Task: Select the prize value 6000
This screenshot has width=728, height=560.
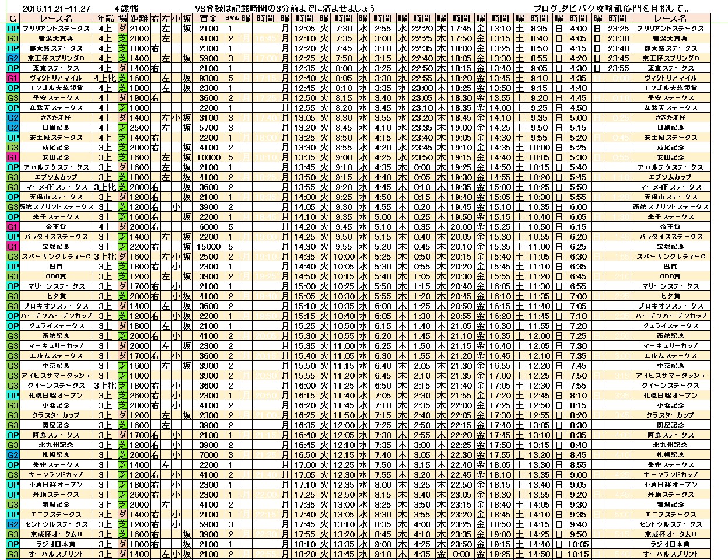Action: click(x=208, y=227)
